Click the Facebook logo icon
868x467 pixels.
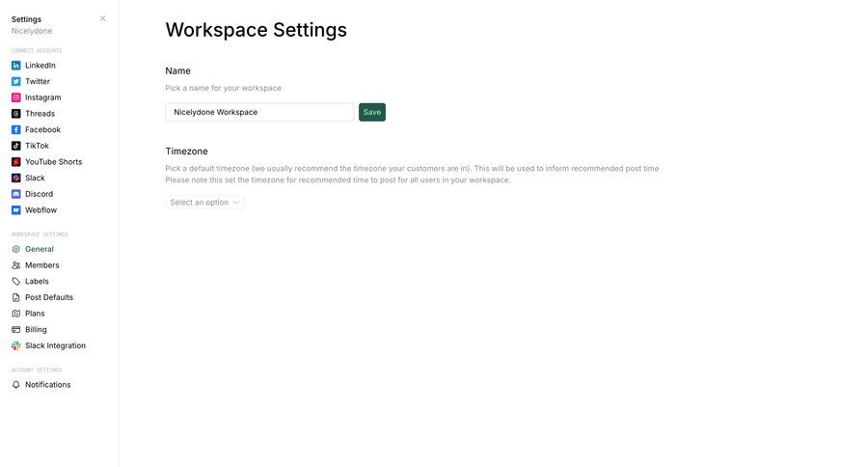click(16, 129)
